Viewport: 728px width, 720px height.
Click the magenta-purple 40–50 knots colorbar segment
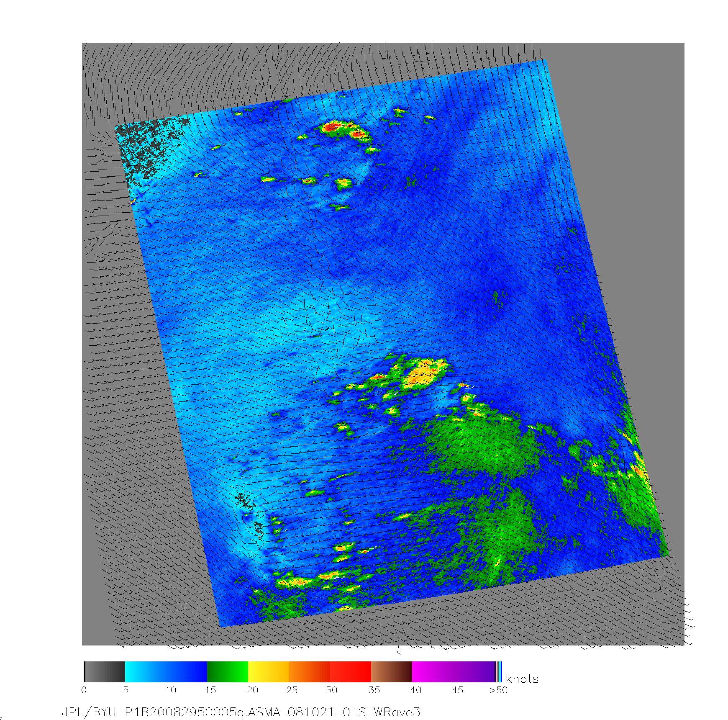(454, 672)
